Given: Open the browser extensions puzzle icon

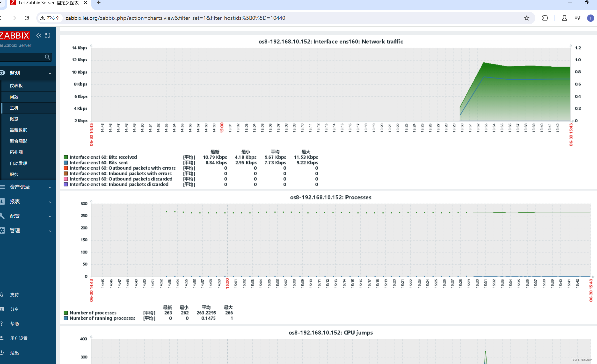Looking at the screenshot, I should coord(545,18).
